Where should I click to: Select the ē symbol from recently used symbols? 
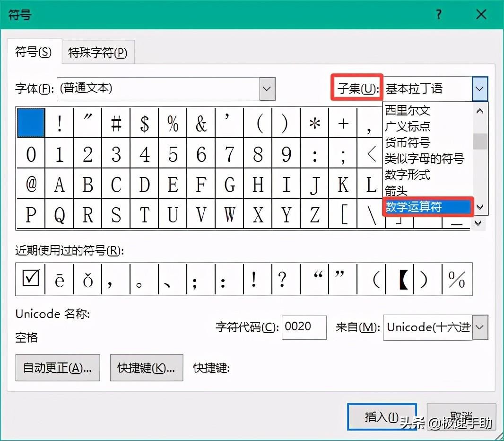pyautogui.click(x=59, y=279)
